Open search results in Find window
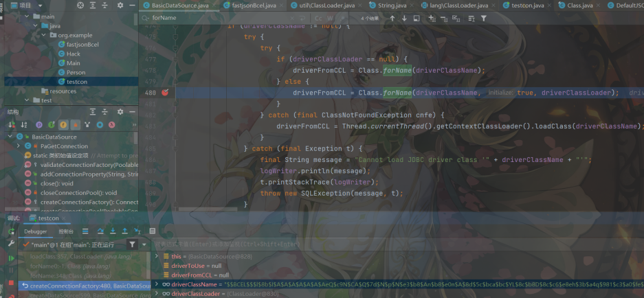Viewport: 644px width, 298px height. coord(417,18)
